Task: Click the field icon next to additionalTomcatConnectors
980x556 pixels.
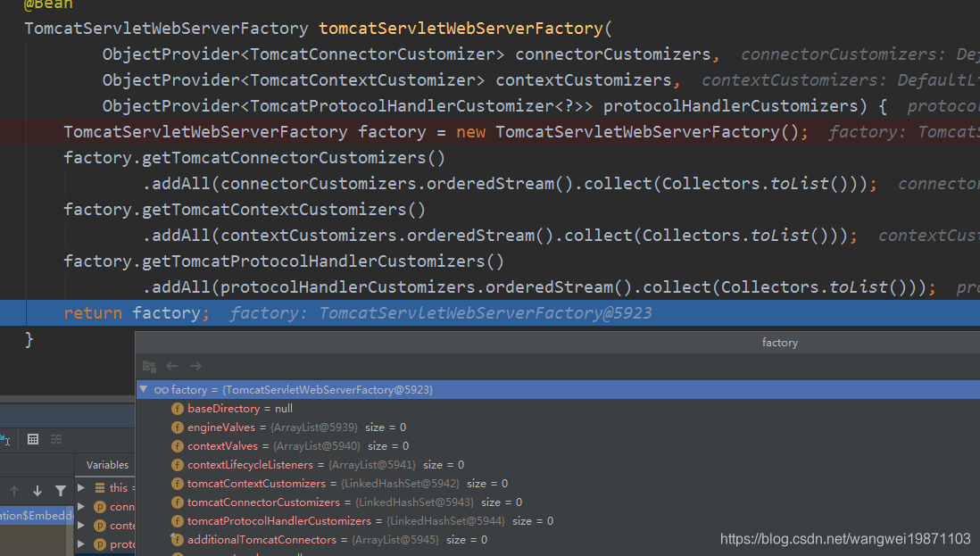Action: click(x=178, y=540)
